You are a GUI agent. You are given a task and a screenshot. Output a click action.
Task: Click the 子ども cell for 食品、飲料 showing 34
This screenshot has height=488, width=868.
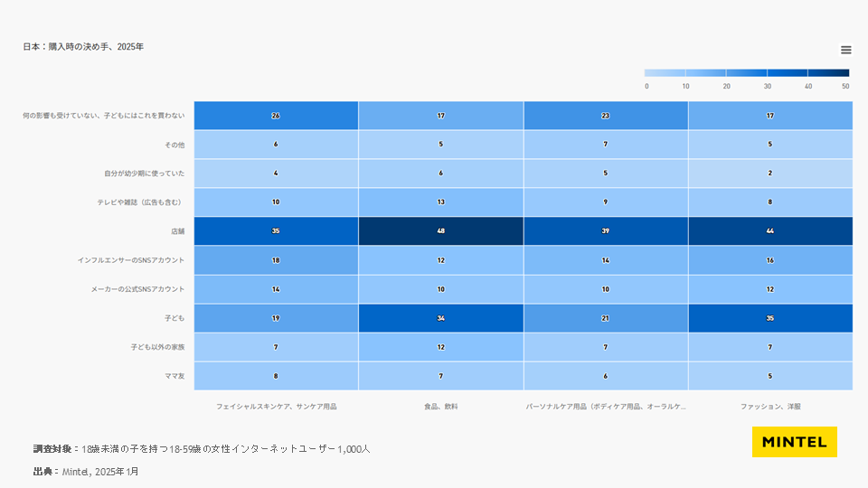440,318
